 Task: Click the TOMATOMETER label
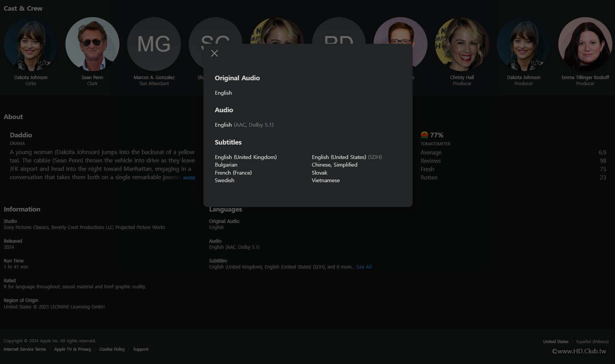pyautogui.click(x=435, y=144)
